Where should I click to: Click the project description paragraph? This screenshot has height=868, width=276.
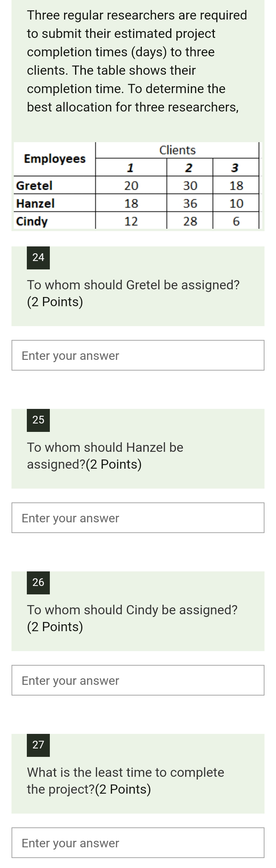pyautogui.click(x=137, y=61)
